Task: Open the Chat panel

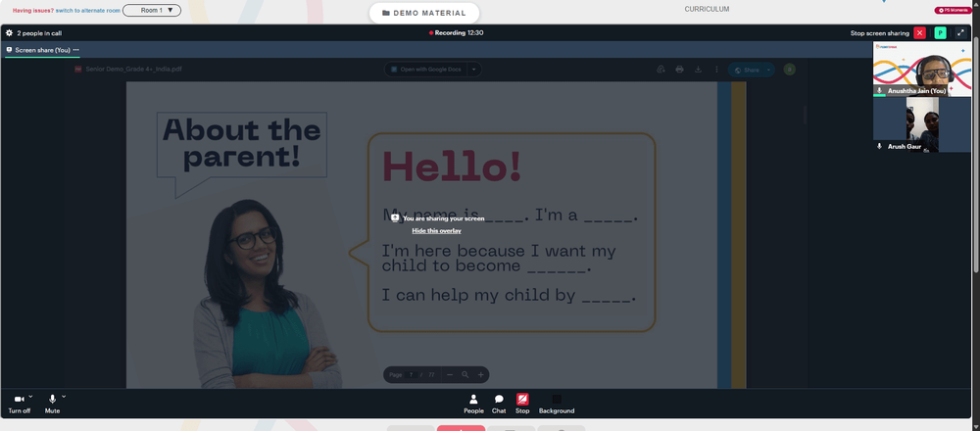Action: [x=499, y=405]
